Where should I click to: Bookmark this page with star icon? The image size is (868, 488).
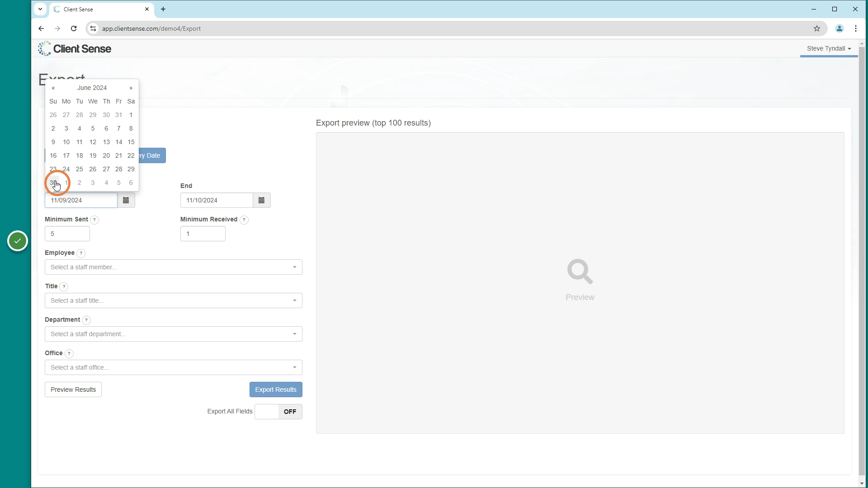pyautogui.click(x=817, y=28)
